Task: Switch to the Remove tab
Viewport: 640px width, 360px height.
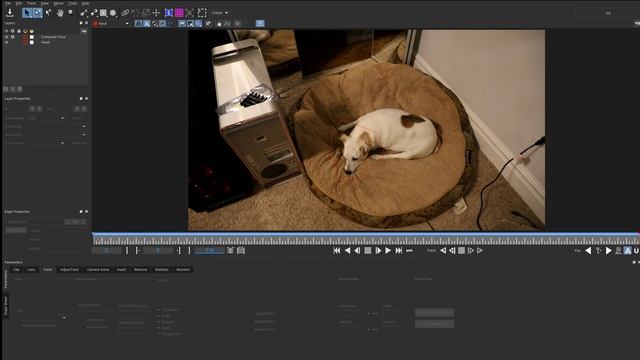Action: (140, 270)
